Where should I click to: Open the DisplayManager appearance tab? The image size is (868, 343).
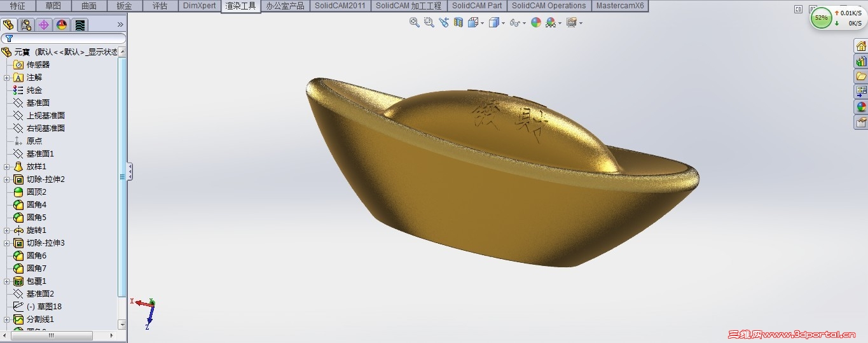pyautogui.click(x=62, y=25)
